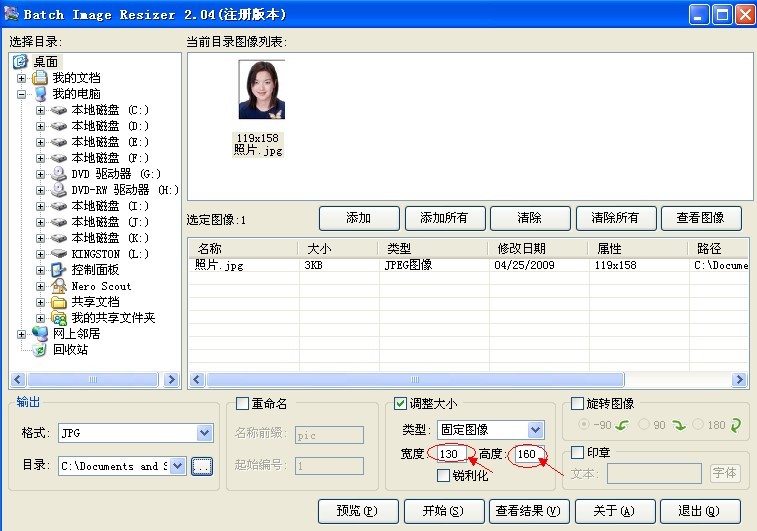Click the 控制面板 control panel icon
Image resolution: width=757 pixels, height=531 pixels.
pyautogui.click(x=59, y=270)
